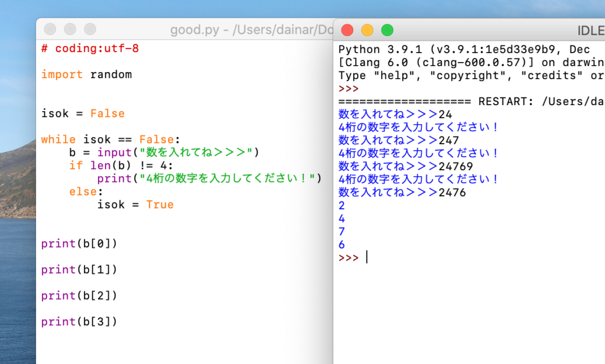The width and height of the screenshot is (605, 364).
Task: Click the good.py window title text
Action: [252, 30]
